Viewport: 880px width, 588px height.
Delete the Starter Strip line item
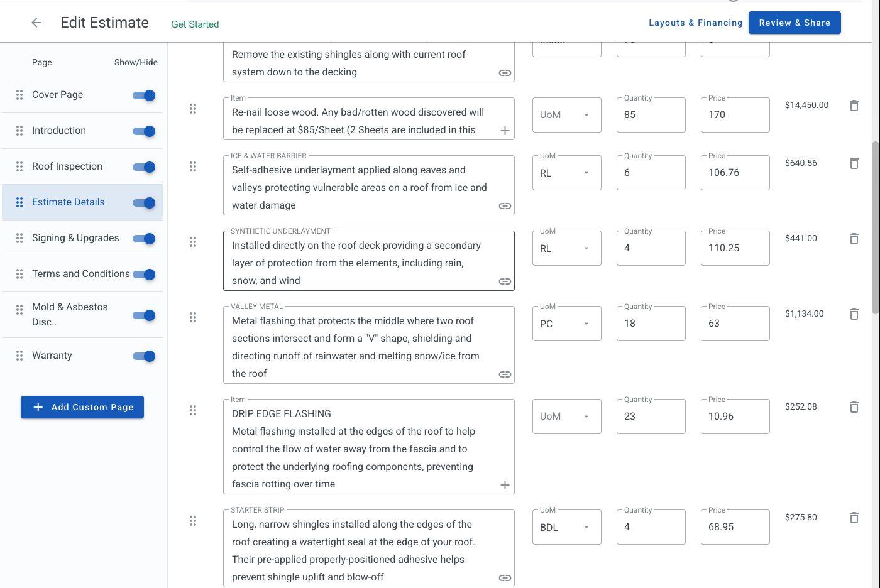point(854,518)
